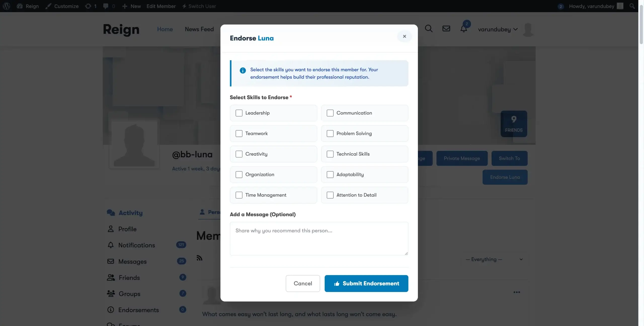Open the header messages envelope icon
Viewport: 644px width, 326px height.
446,29
